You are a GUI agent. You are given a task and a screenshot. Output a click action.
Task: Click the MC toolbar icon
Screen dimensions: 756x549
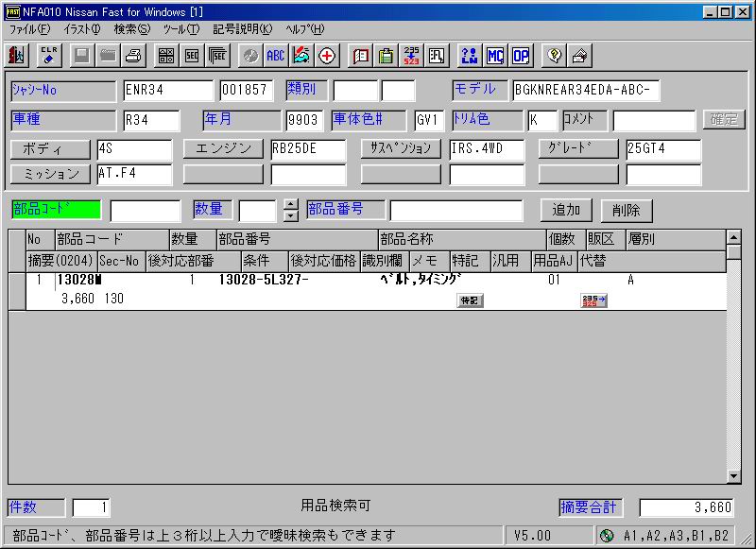495,56
